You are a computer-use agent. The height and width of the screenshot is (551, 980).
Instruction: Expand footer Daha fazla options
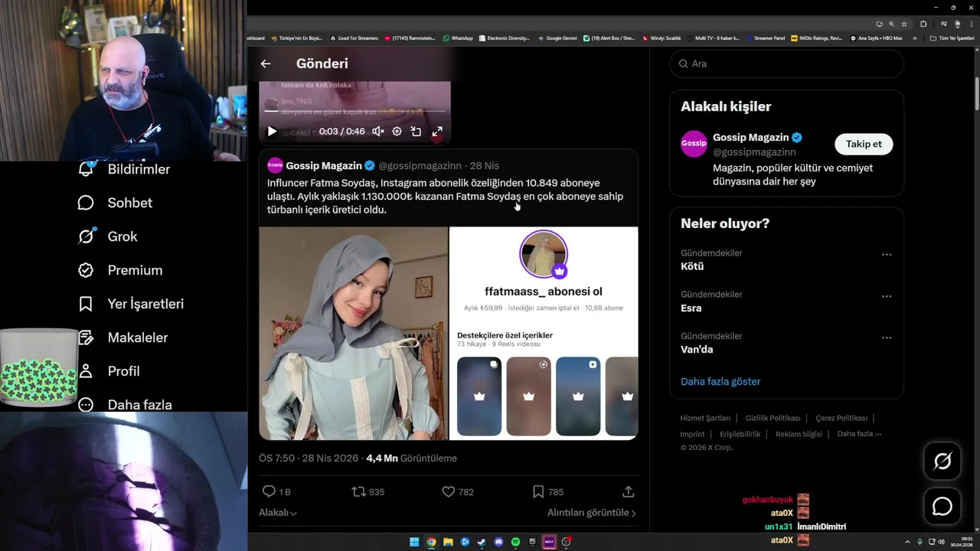point(859,434)
